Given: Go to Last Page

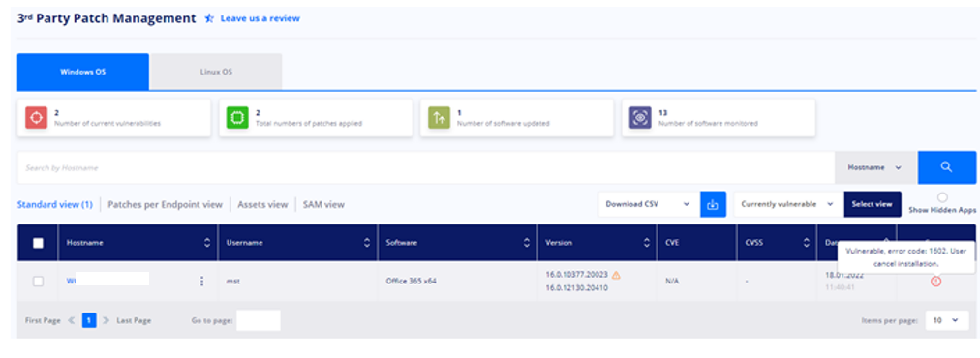Looking at the screenshot, I should coord(134,320).
